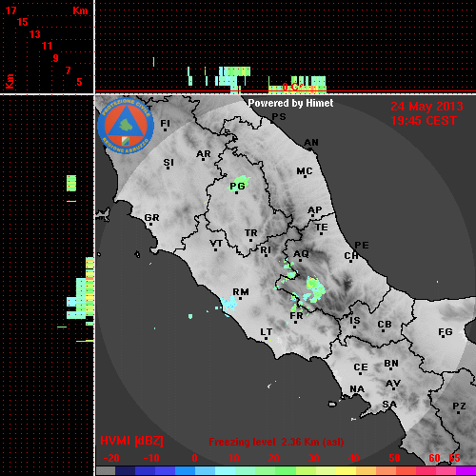The image size is (476, 476).
Task: Click the IS city label
Action: coord(355,321)
